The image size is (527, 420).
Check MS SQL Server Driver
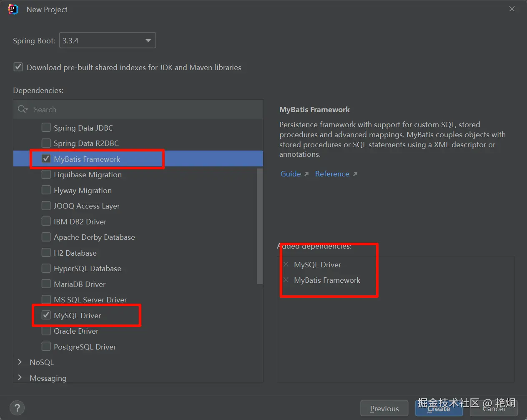tap(46, 299)
